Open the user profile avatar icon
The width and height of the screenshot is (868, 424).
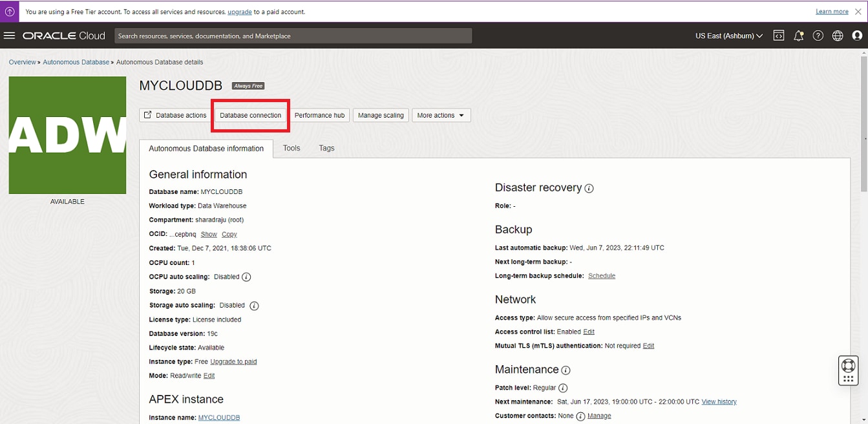pos(858,36)
